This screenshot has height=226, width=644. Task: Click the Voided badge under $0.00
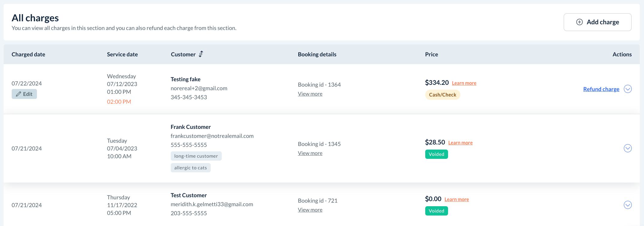click(436, 211)
